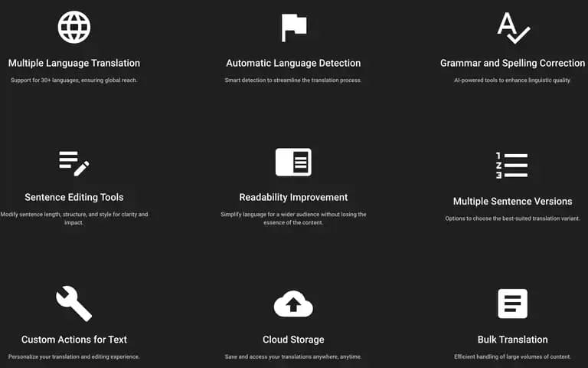The height and width of the screenshot is (368, 588).
Task: Click the 'Personalize your translation' description
Action: [73, 356]
